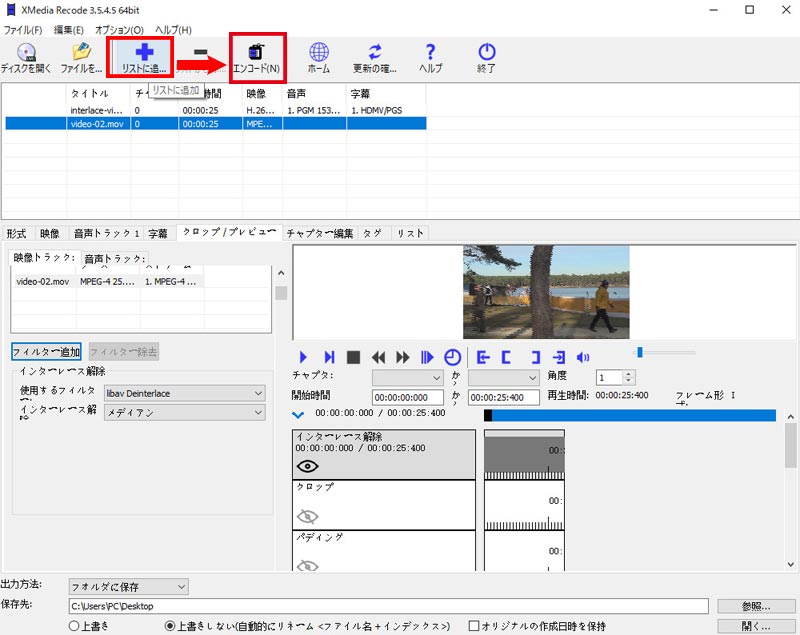Click the フィルター追加 button

(46, 351)
